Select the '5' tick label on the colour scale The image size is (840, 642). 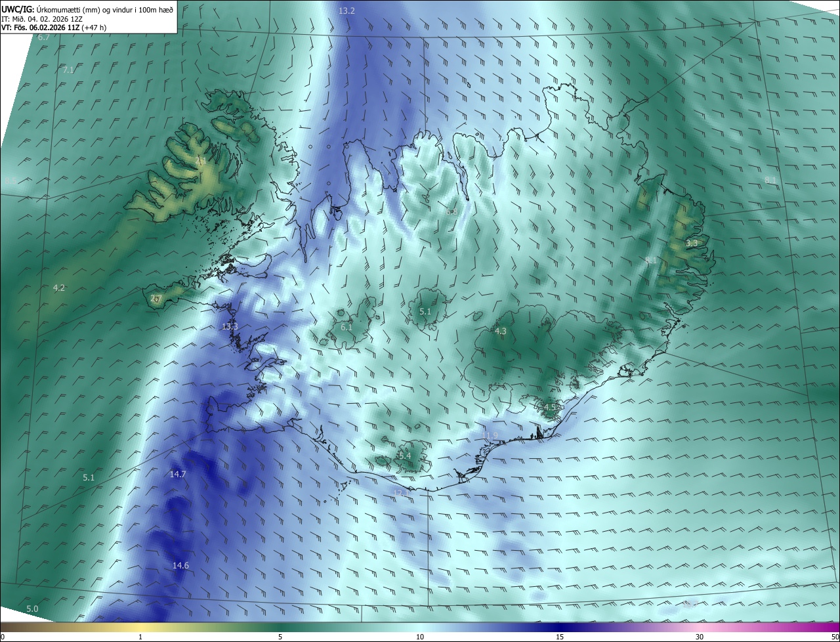pos(280,637)
